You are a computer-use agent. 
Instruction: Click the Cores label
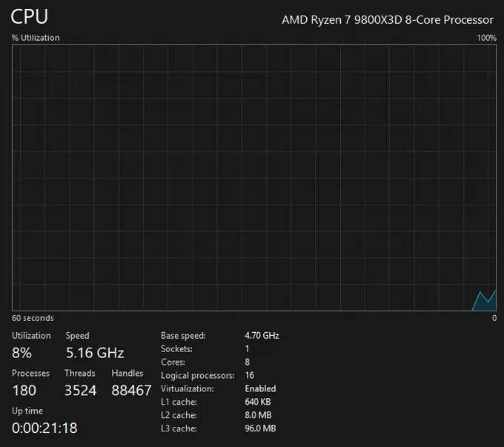[x=173, y=362]
